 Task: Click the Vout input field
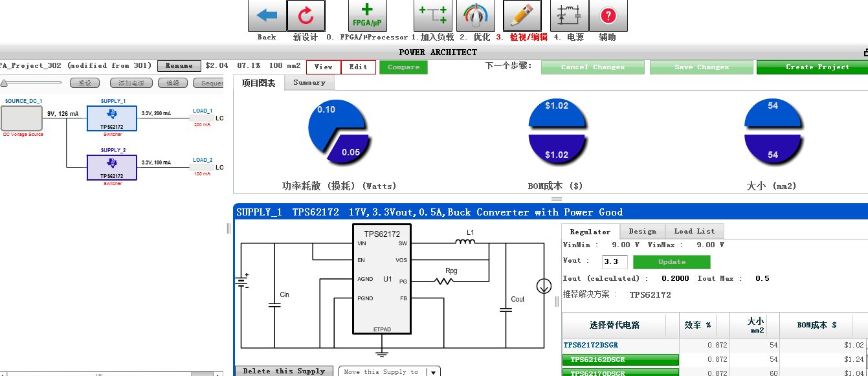click(x=614, y=262)
